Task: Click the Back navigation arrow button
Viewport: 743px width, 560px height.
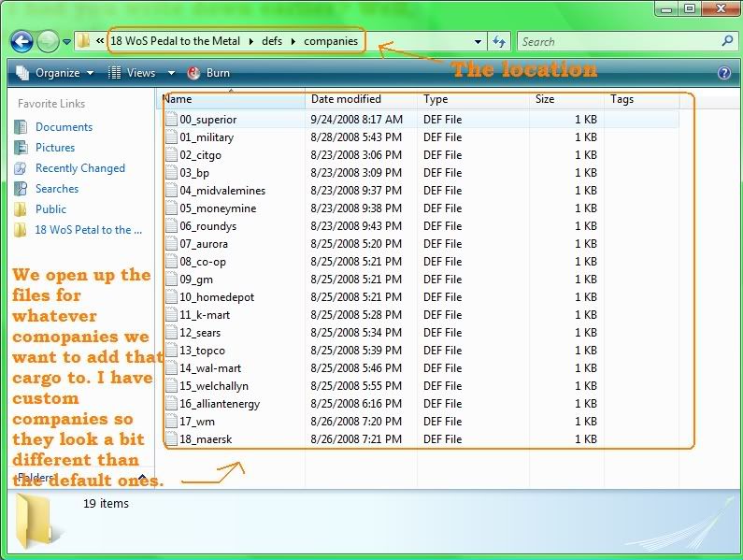Action: tap(21, 41)
